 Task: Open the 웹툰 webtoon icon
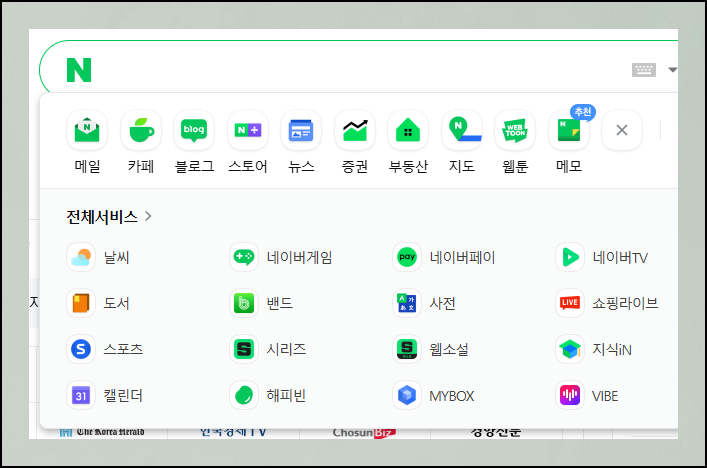(515, 130)
